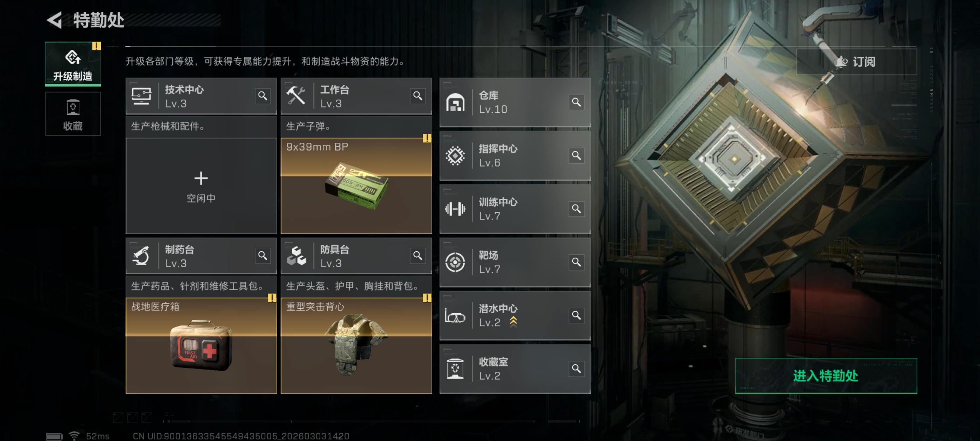The width and height of the screenshot is (980, 441).
Task: Open the magnifier for 技术中心
Action: coord(262,96)
